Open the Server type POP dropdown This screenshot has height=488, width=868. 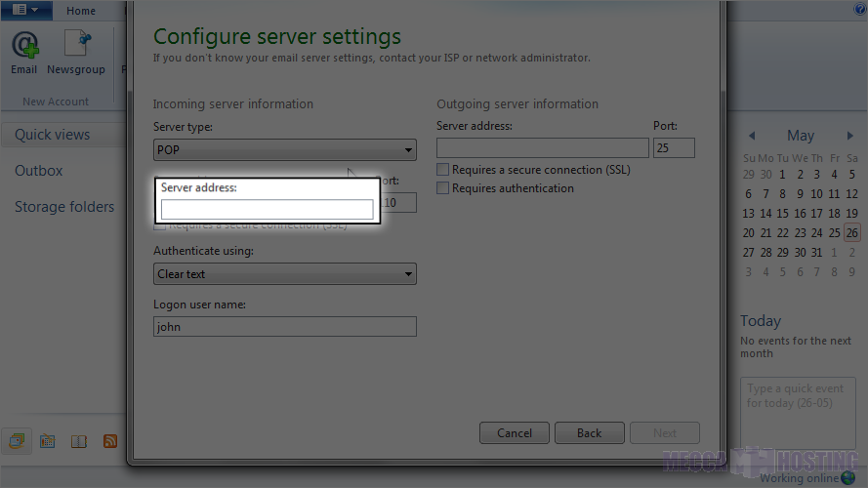pyautogui.click(x=284, y=150)
